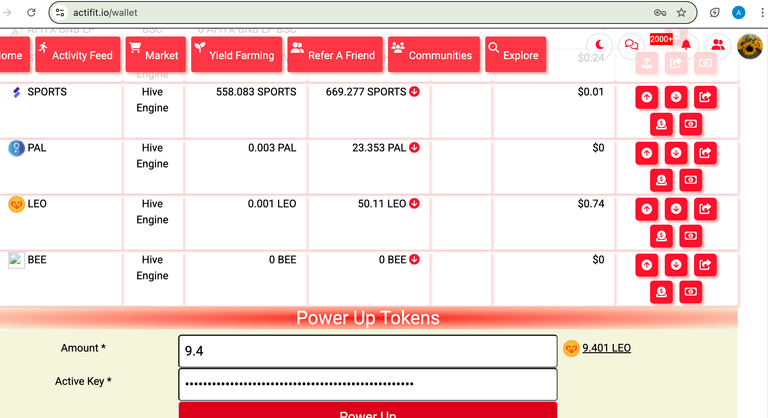Open the Yield Farming menu item

tap(237, 54)
